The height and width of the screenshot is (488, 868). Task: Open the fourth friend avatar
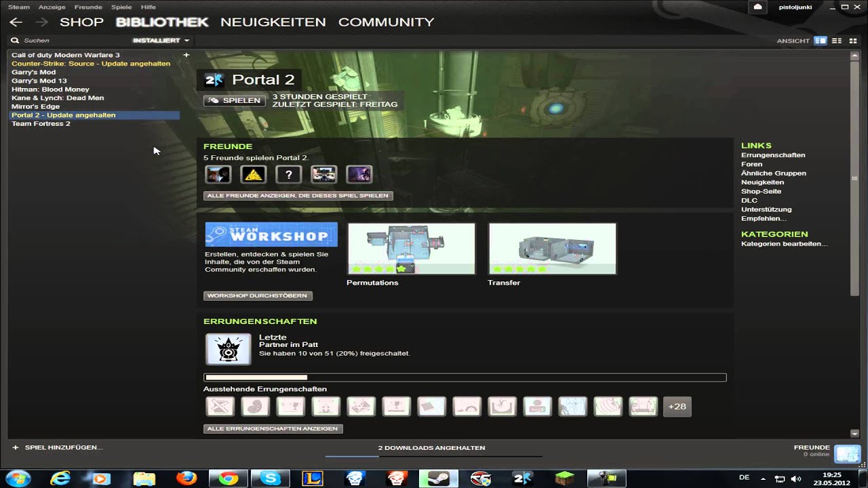[x=323, y=175]
